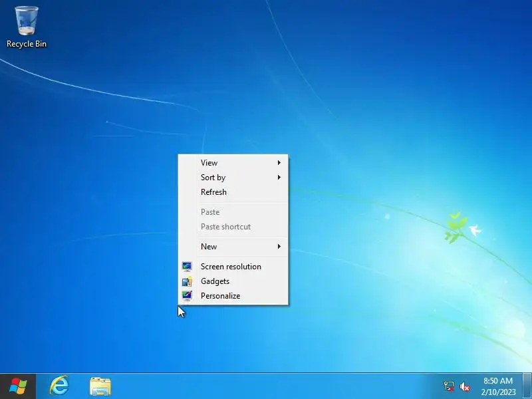Click the Screen resolution monitor icon

187,267
